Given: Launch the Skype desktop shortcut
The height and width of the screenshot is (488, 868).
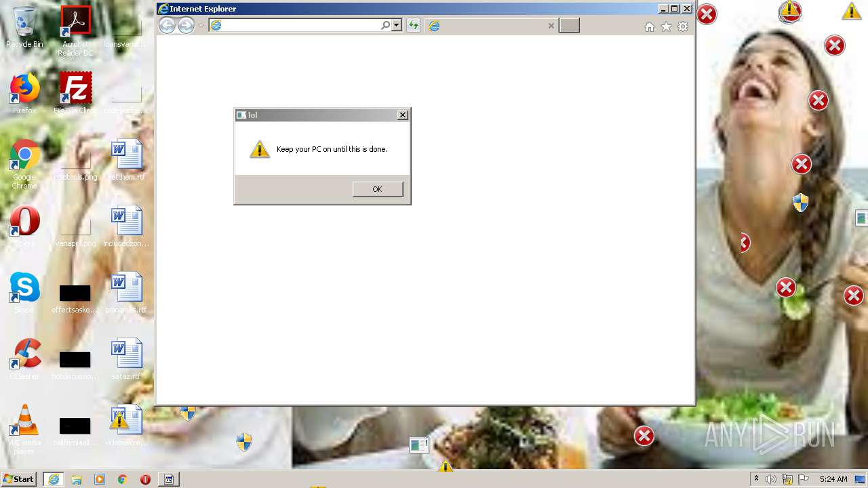Looking at the screenshot, I should point(24,293).
